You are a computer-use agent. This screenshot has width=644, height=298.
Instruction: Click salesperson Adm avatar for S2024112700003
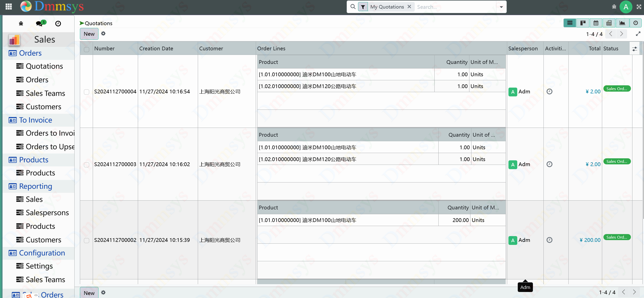pos(512,165)
